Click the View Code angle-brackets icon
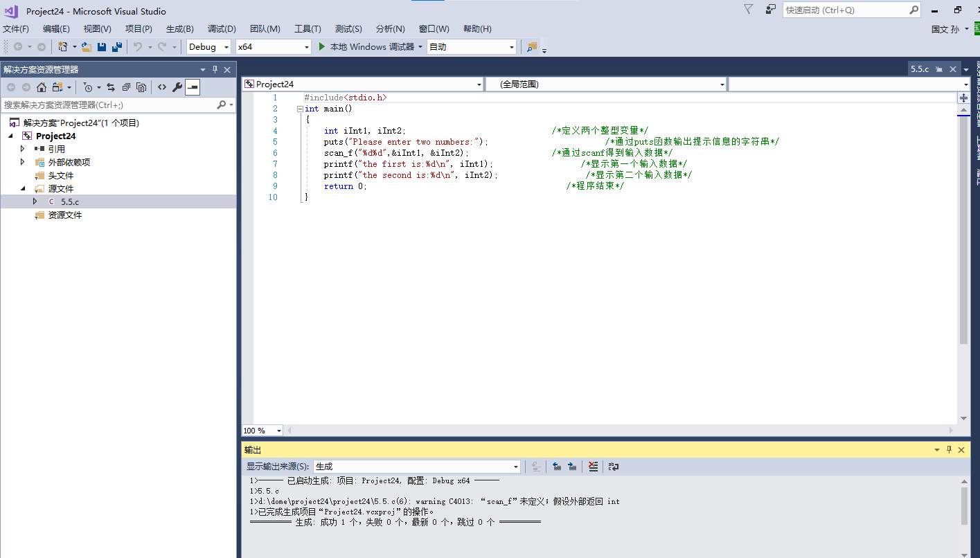This screenshot has height=558, width=980. click(162, 87)
